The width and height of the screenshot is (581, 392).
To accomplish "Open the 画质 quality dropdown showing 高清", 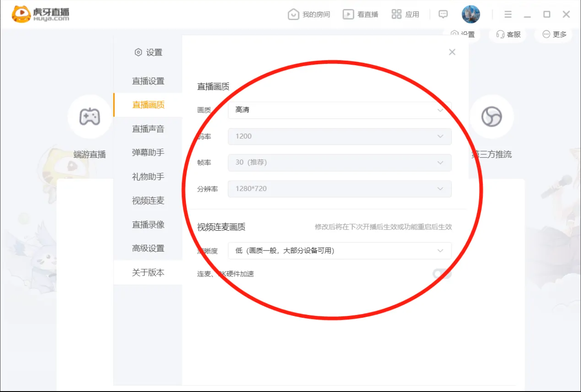I will [x=339, y=110].
